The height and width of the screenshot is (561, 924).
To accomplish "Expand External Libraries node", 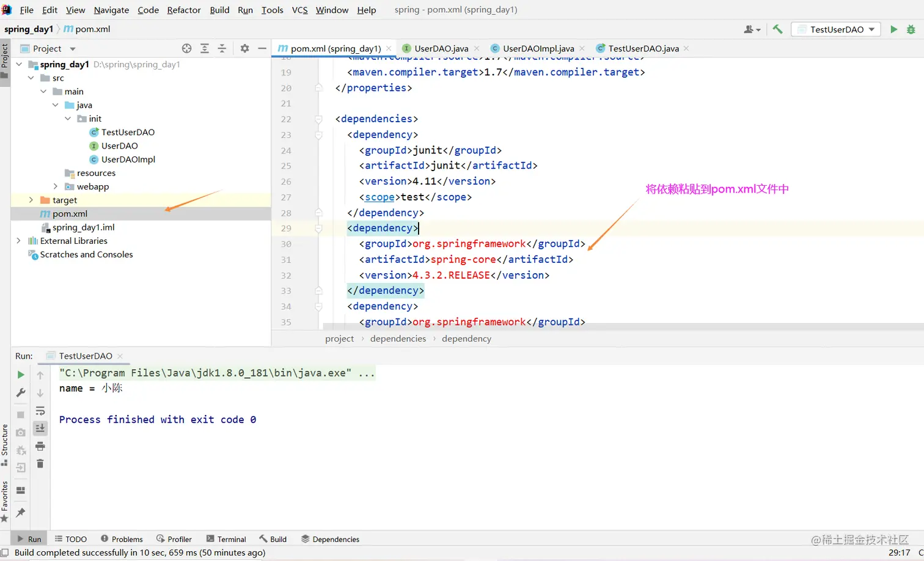I will [x=19, y=241].
